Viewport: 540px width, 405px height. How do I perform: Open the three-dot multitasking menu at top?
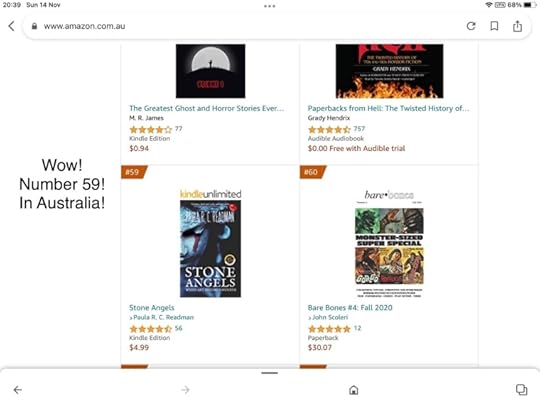click(x=270, y=6)
